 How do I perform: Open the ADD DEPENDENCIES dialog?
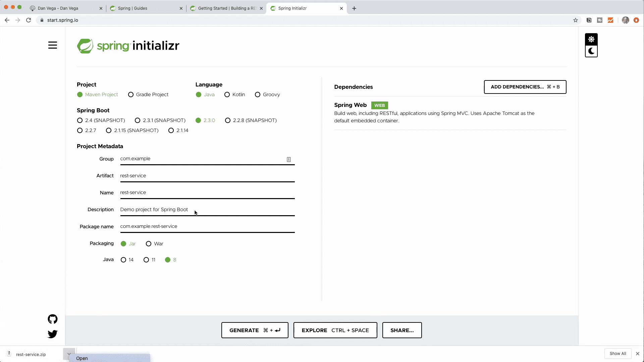525,87
